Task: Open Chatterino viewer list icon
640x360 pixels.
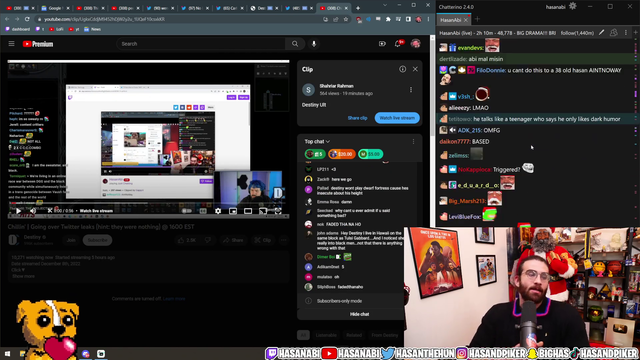Action: click(613, 33)
